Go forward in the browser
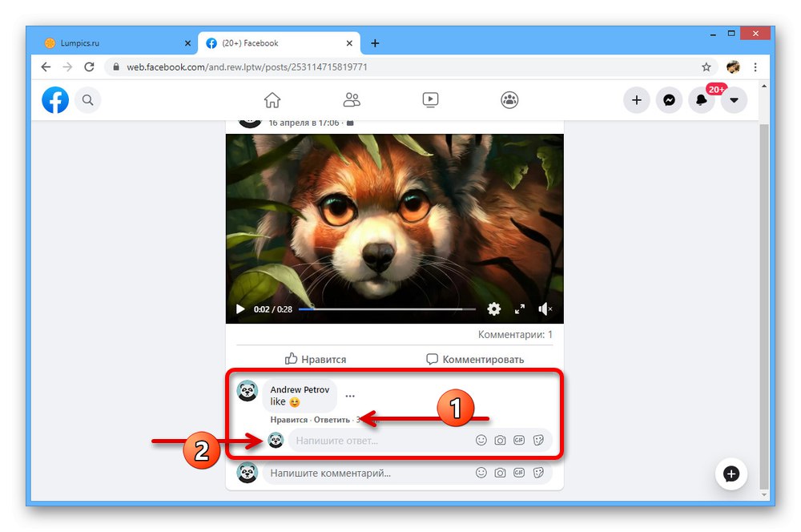Viewport: 801px width, 532px height. (x=67, y=67)
